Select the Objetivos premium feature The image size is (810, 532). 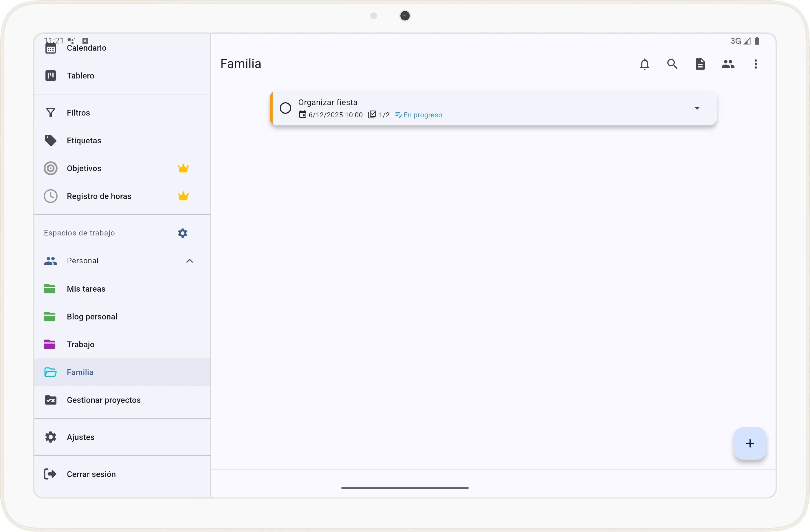(x=84, y=168)
